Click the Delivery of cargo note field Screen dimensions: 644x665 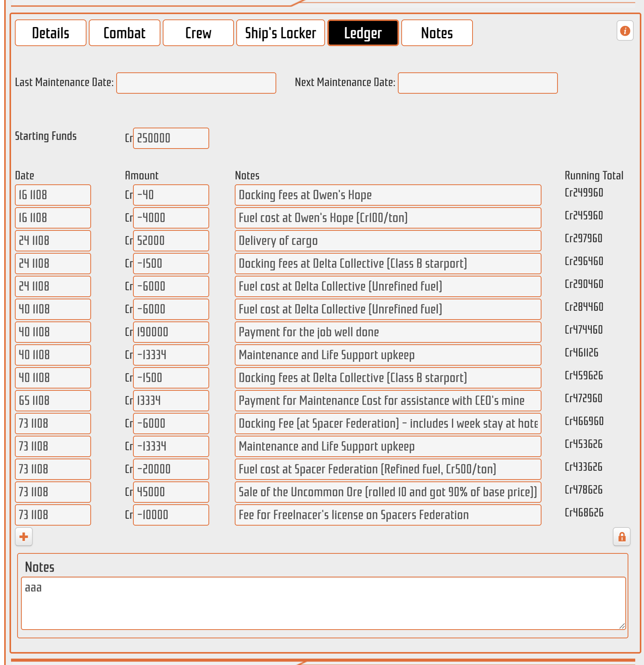(388, 241)
